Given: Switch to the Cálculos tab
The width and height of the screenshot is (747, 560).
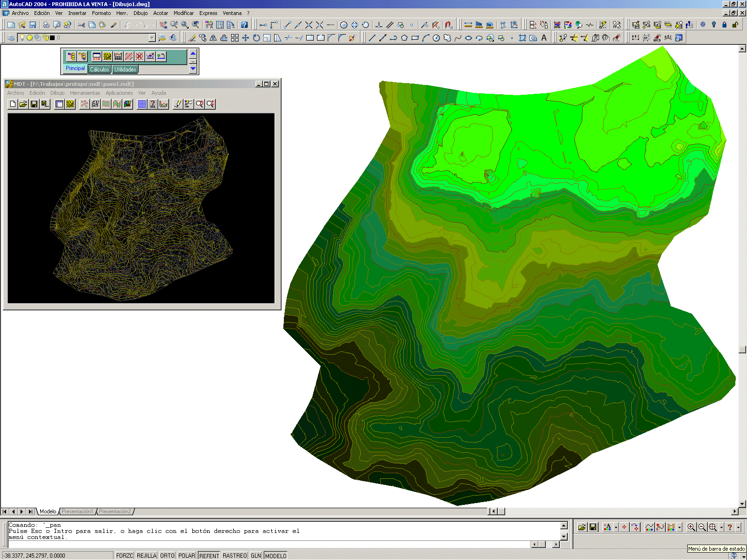Looking at the screenshot, I should coord(99,69).
